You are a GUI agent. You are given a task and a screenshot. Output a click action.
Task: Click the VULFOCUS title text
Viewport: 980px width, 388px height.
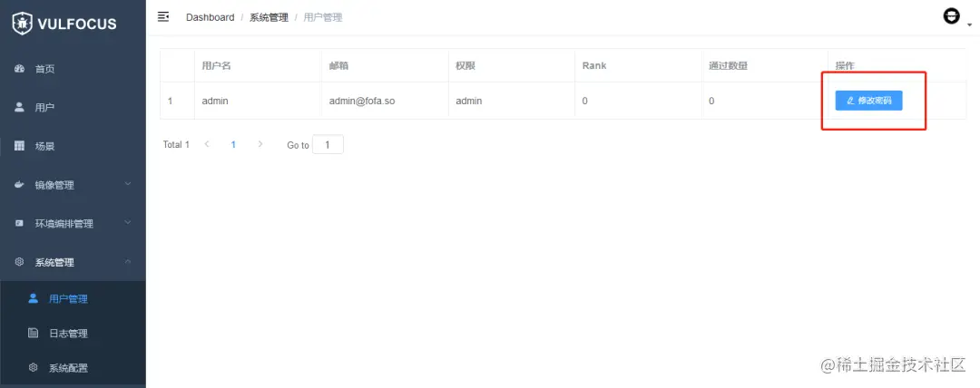77,24
